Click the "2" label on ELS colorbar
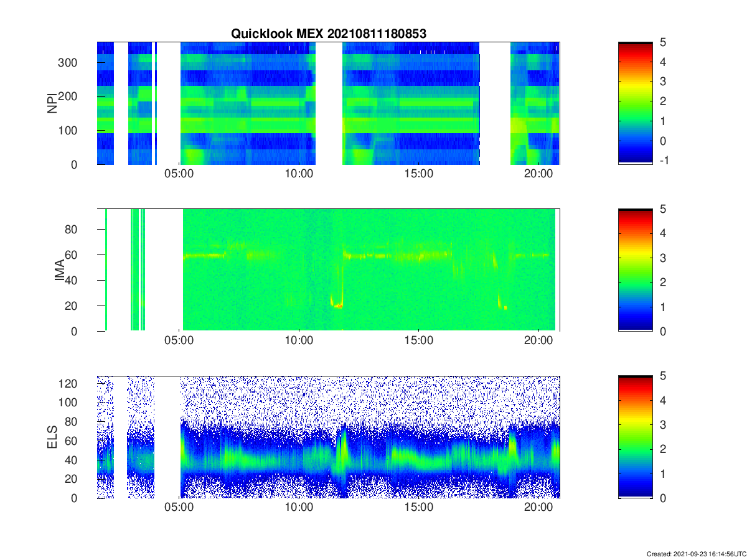The image size is (747, 560). click(663, 449)
